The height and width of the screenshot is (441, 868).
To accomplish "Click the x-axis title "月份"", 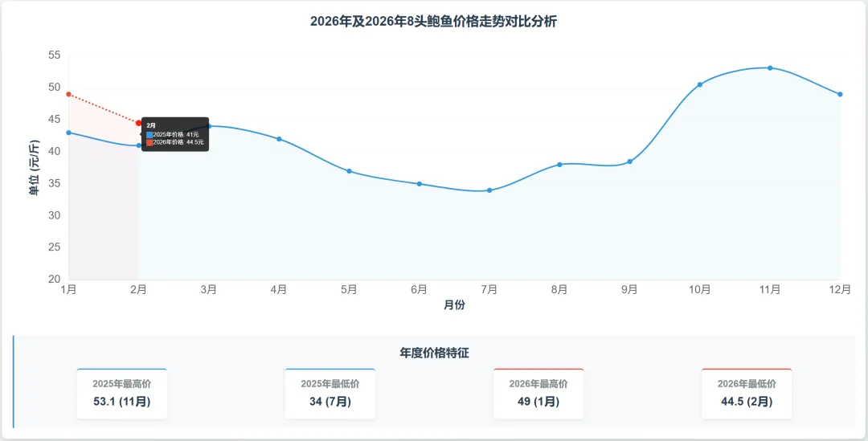I will (454, 305).
